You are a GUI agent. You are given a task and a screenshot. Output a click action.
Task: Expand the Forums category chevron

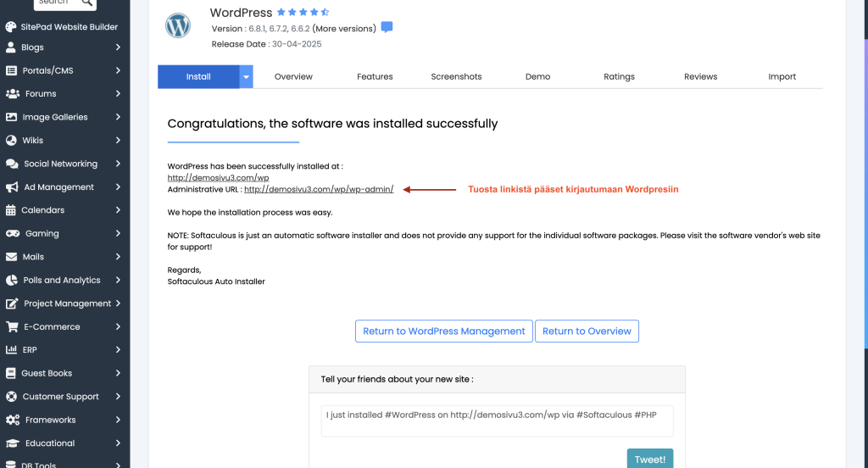(x=118, y=94)
